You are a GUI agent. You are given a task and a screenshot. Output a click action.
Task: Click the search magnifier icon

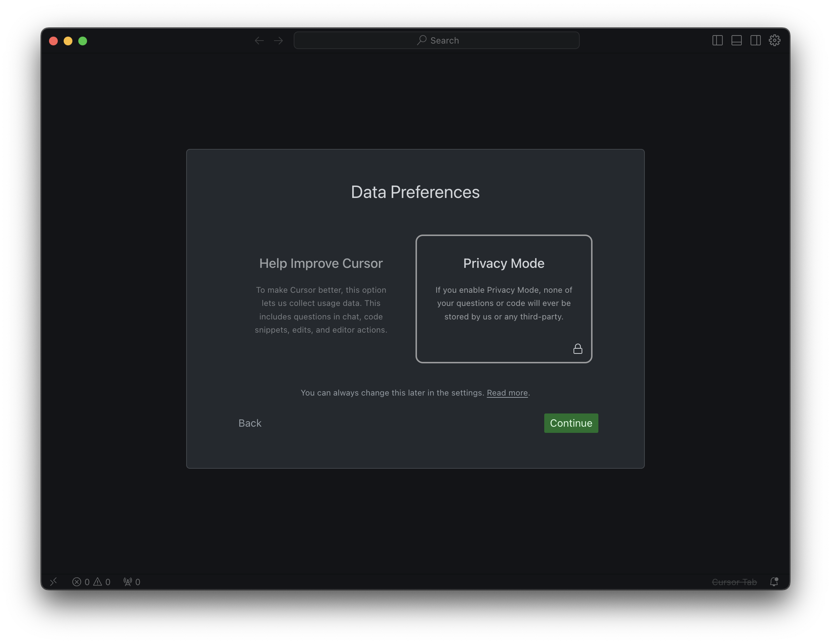click(x=422, y=40)
